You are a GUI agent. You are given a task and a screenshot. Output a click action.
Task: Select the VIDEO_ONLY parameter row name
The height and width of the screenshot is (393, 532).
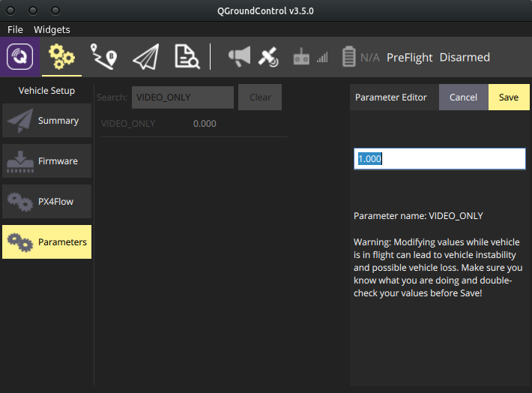(x=128, y=124)
